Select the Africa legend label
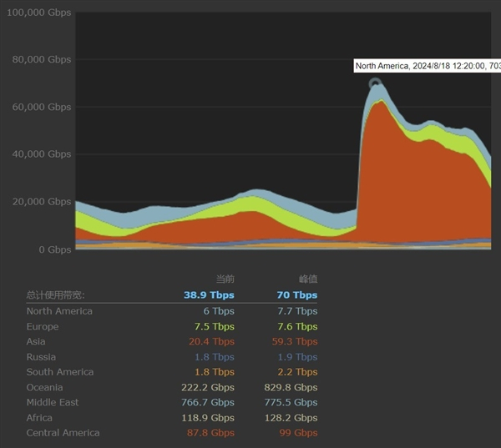This screenshot has width=501, height=448. [x=39, y=418]
